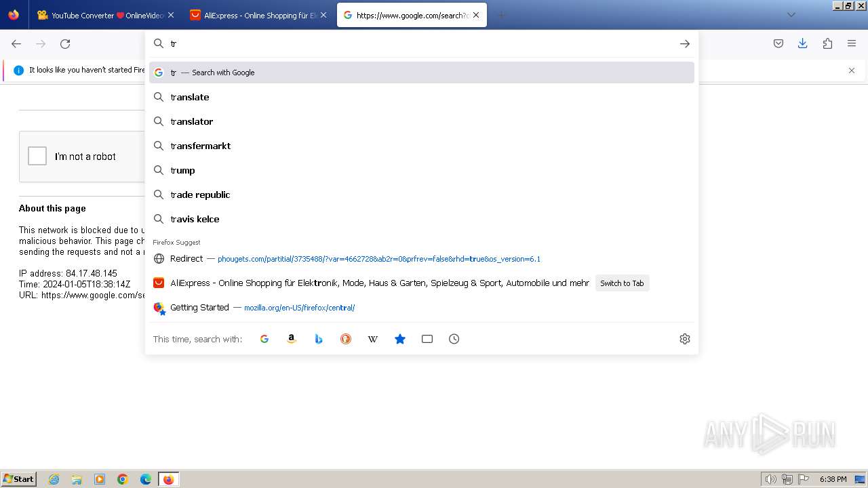Screen dimensions: 868x488
Task: Launch Internet Explorer from the taskbar
Action: (54, 479)
